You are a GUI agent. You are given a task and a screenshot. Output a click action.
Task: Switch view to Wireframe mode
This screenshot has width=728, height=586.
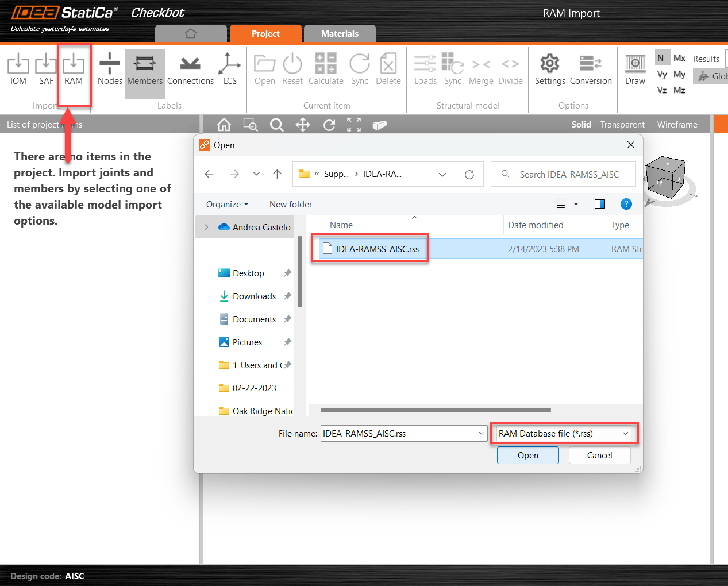(x=677, y=125)
